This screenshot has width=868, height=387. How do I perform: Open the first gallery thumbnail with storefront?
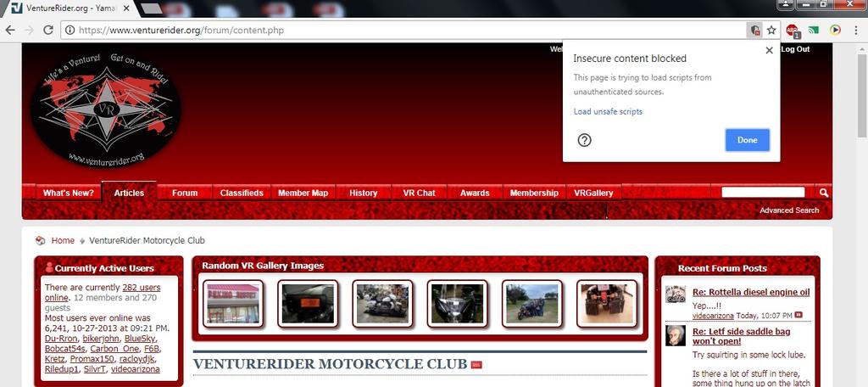click(x=232, y=303)
